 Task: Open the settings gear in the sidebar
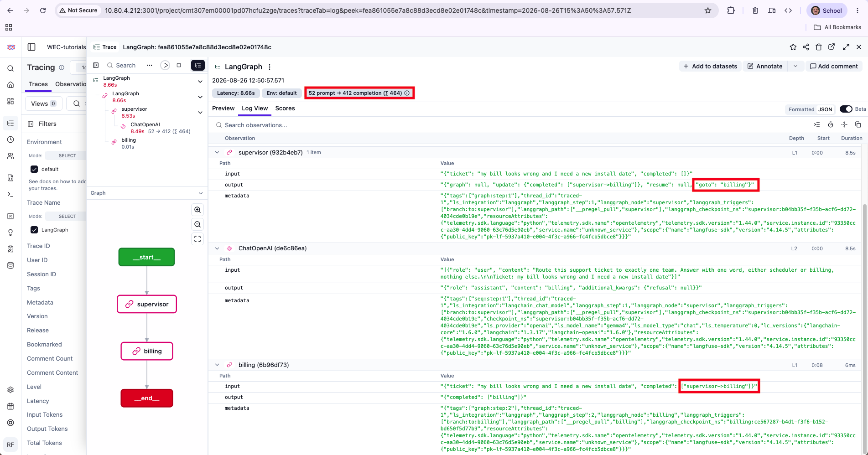click(10, 390)
